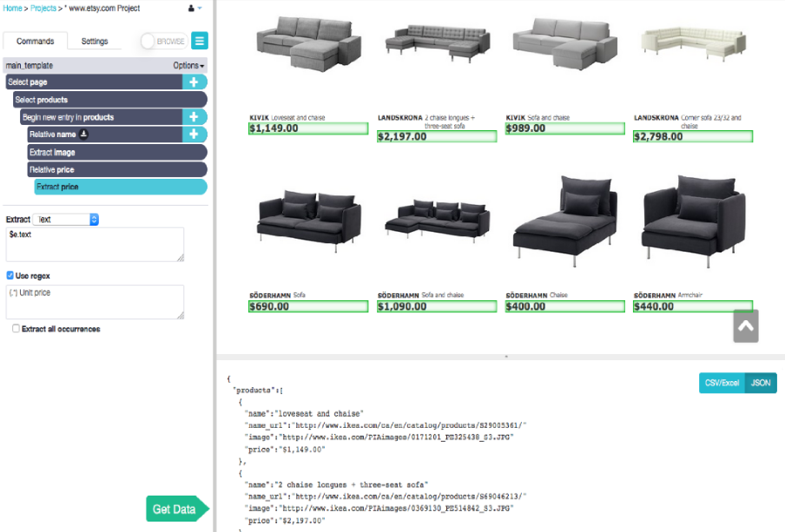Uncheck the Use regex checkbox
This screenshot has width=785, height=532.
point(10,276)
